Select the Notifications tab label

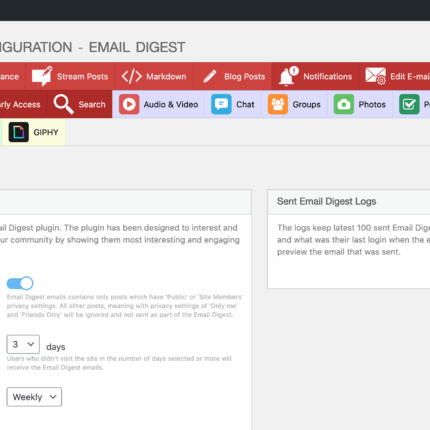point(327,77)
